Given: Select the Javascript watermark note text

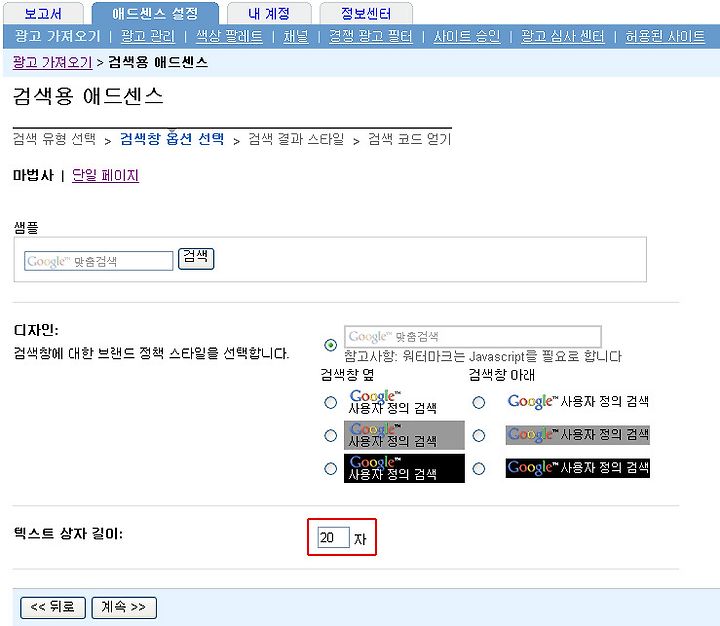Looking at the screenshot, I should 483,356.
